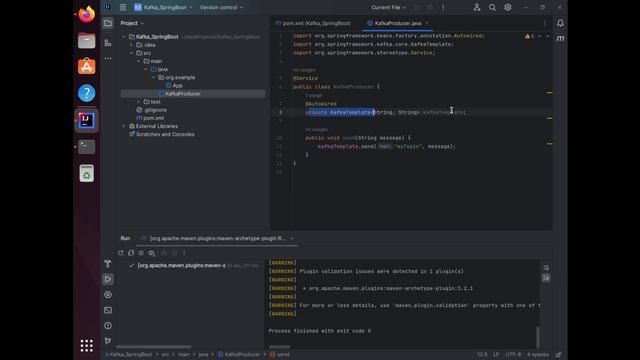Click the Run green play icon in toolbar
The width and height of the screenshot is (640, 360).
pos(417,7)
